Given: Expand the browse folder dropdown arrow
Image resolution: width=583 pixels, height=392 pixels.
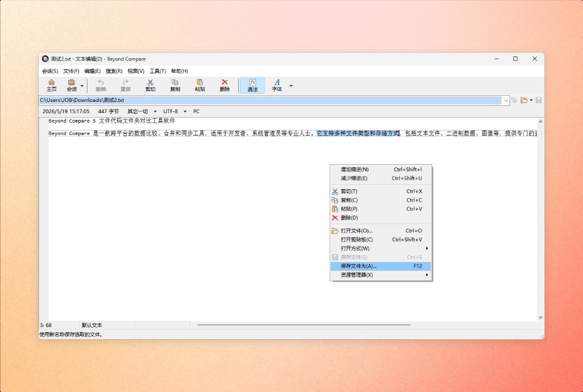Looking at the screenshot, I should click(x=531, y=100).
